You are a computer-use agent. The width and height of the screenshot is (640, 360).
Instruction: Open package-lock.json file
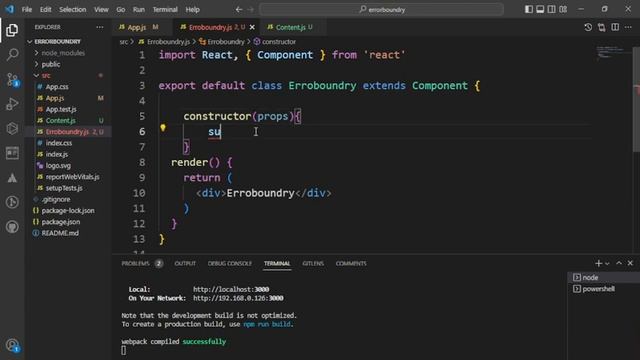click(x=69, y=211)
